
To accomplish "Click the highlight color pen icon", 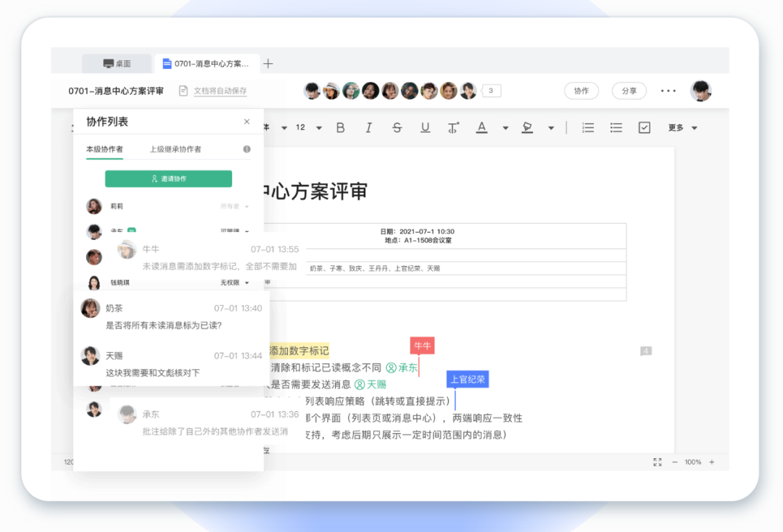I will [x=527, y=128].
